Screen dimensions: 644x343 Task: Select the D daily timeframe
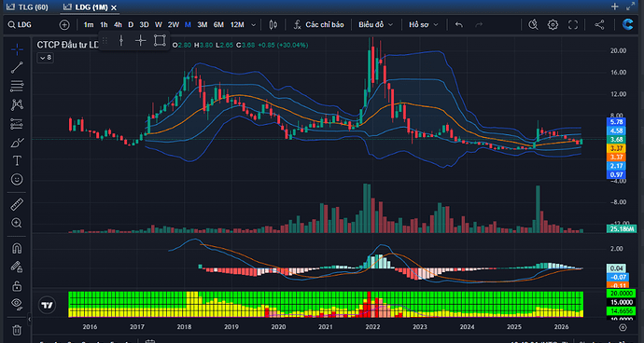[x=131, y=24]
